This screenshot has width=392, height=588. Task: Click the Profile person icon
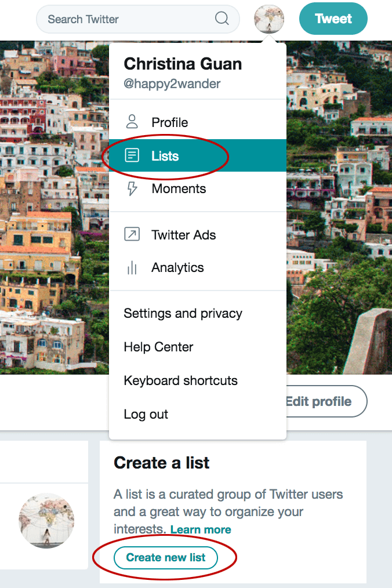coord(132,122)
